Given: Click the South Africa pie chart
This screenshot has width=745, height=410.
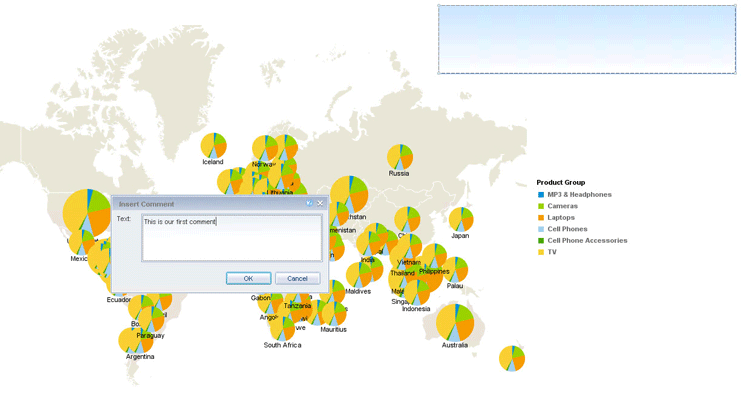Looking at the screenshot, I should pyautogui.click(x=281, y=328).
